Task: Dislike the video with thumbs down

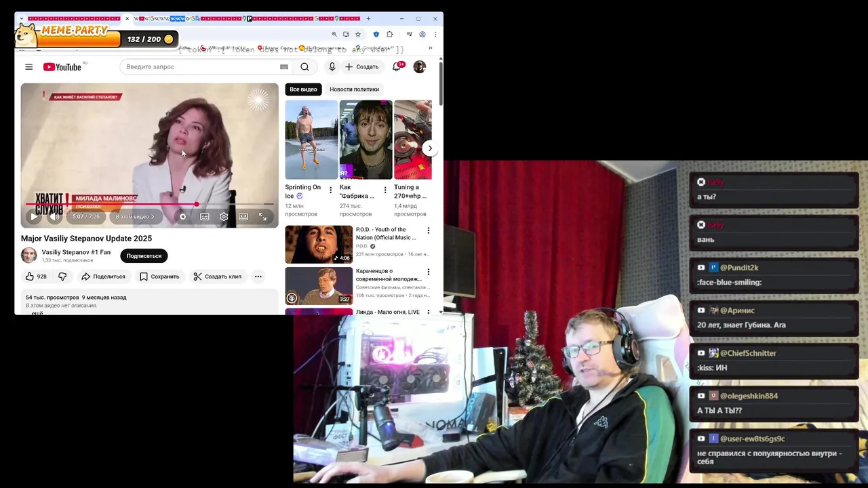Action: click(x=62, y=277)
